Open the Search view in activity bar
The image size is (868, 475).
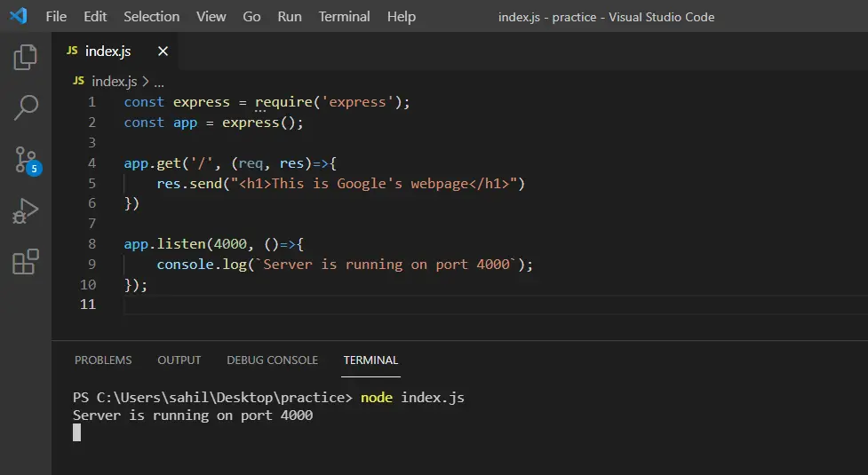point(26,107)
